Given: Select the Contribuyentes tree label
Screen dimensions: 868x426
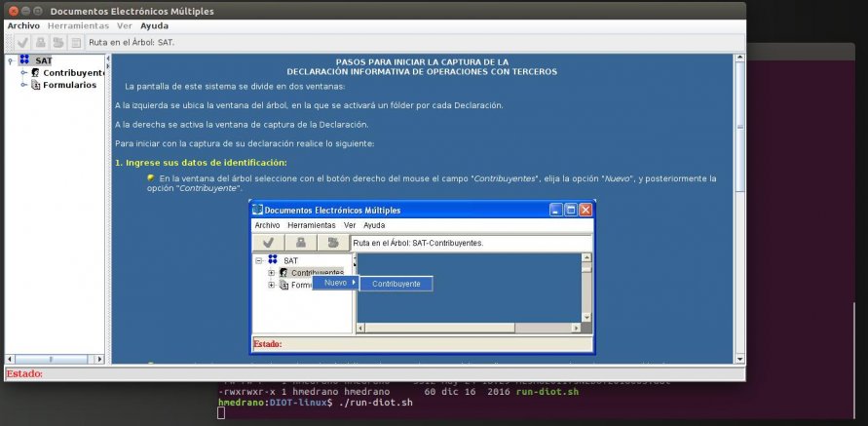Looking at the screenshot, I should click(x=74, y=72).
